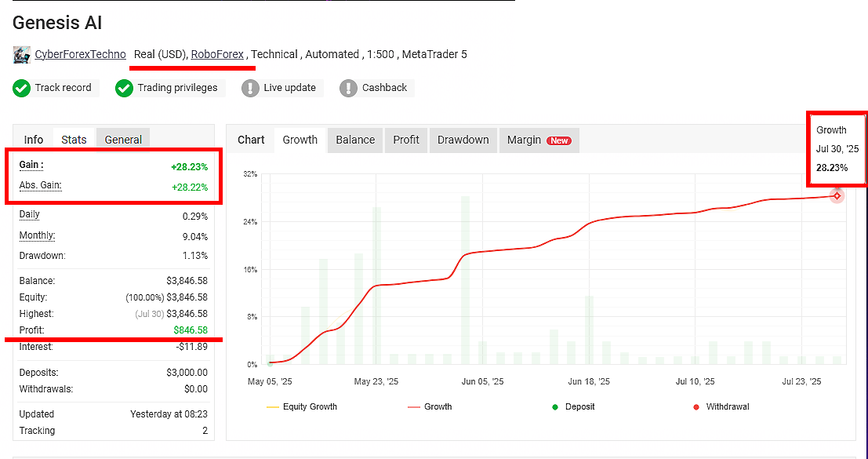Click the 1.13% drawdown value

tap(195, 256)
